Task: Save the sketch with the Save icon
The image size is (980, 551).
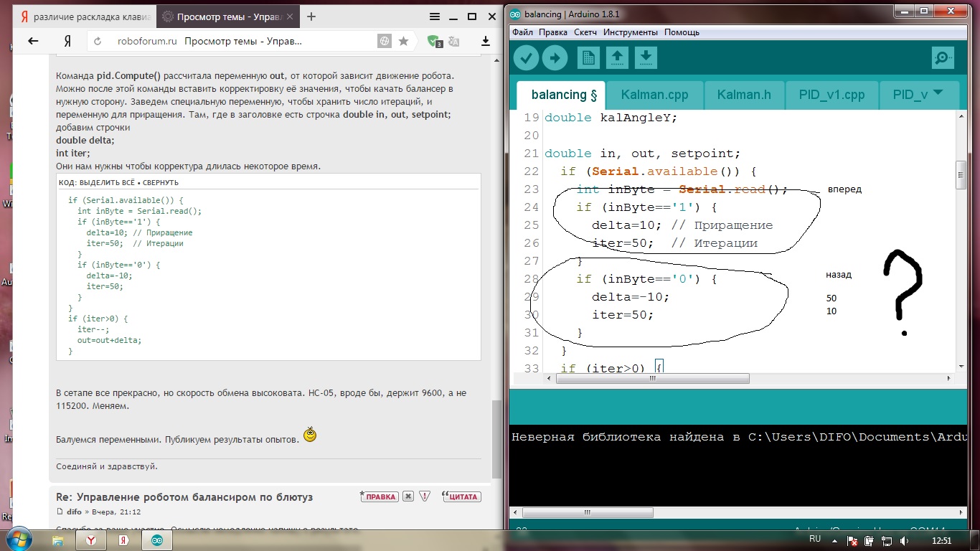Action: coord(646,58)
